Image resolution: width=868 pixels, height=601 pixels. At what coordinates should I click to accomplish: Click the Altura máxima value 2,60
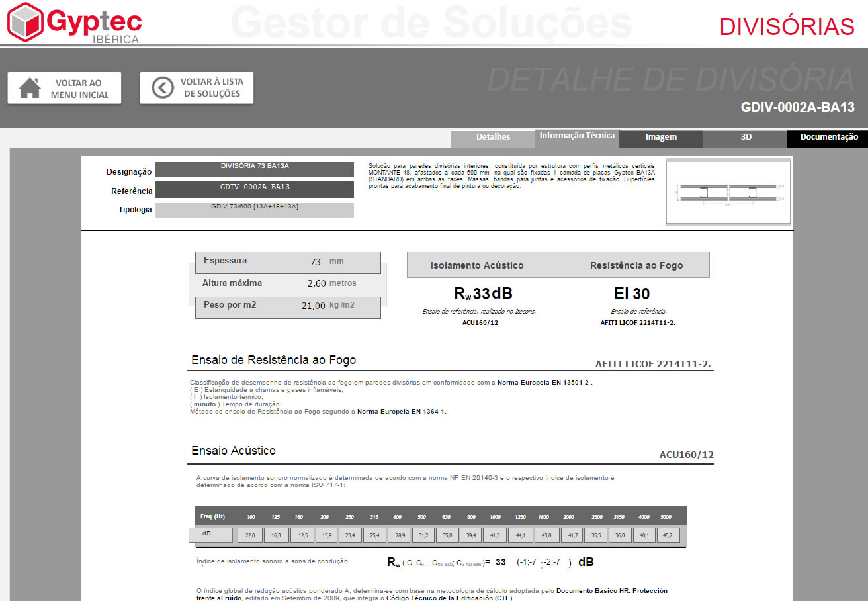(x=316, y=283)
